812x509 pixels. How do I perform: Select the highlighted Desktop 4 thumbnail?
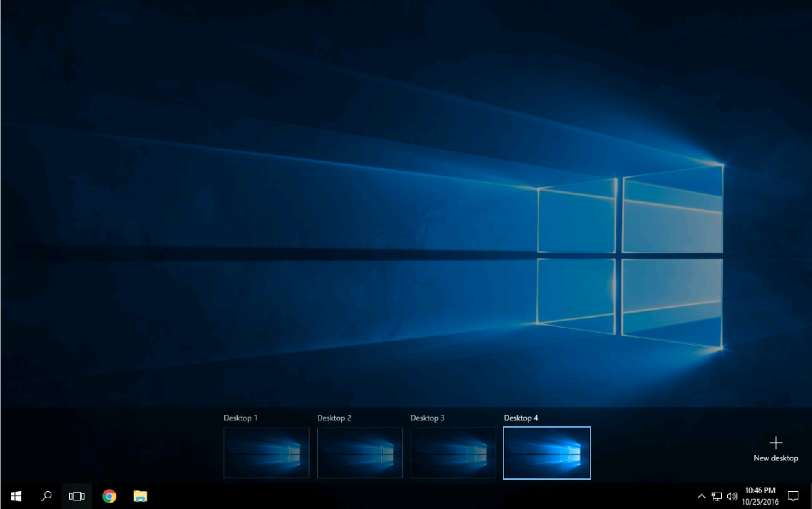tap(547, 453)
